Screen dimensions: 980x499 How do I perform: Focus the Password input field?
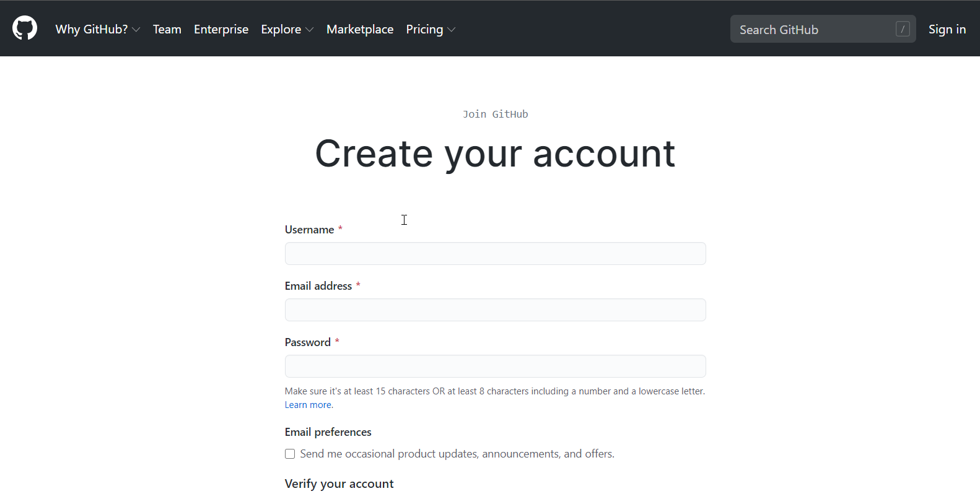495,367
